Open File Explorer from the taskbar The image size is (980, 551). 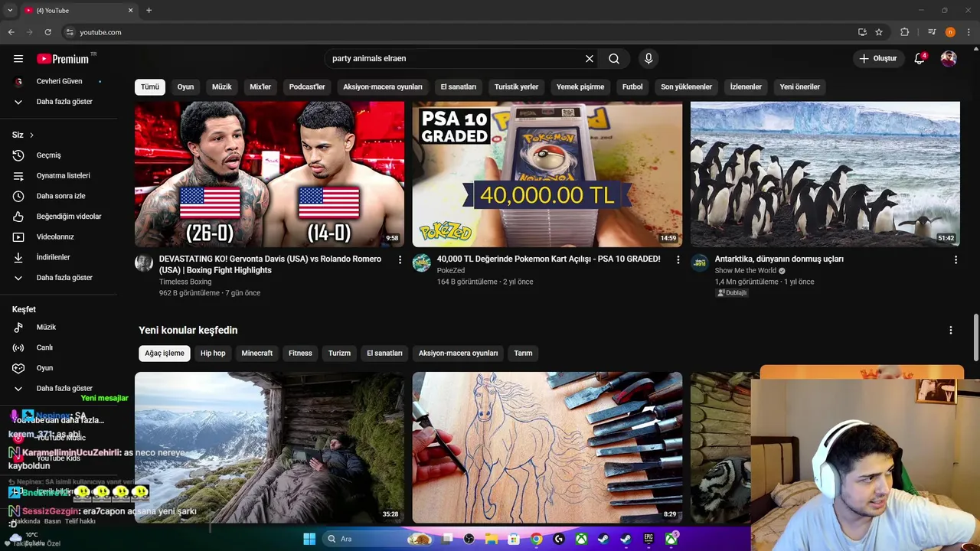click(492, 539)
